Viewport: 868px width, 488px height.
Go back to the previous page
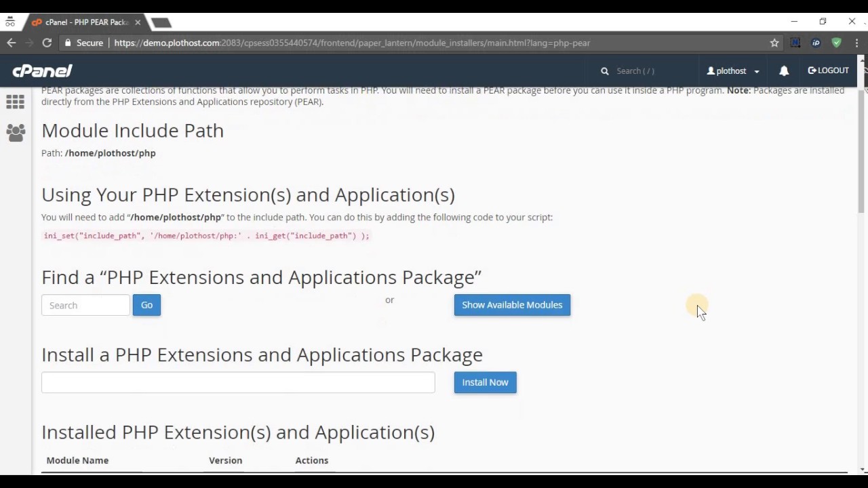[x=12, y=43]
